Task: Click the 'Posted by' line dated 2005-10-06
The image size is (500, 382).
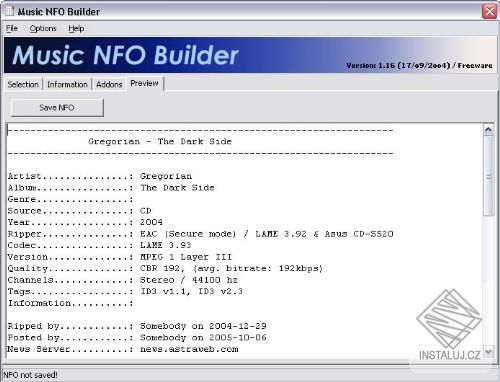Action: (137, 338)
